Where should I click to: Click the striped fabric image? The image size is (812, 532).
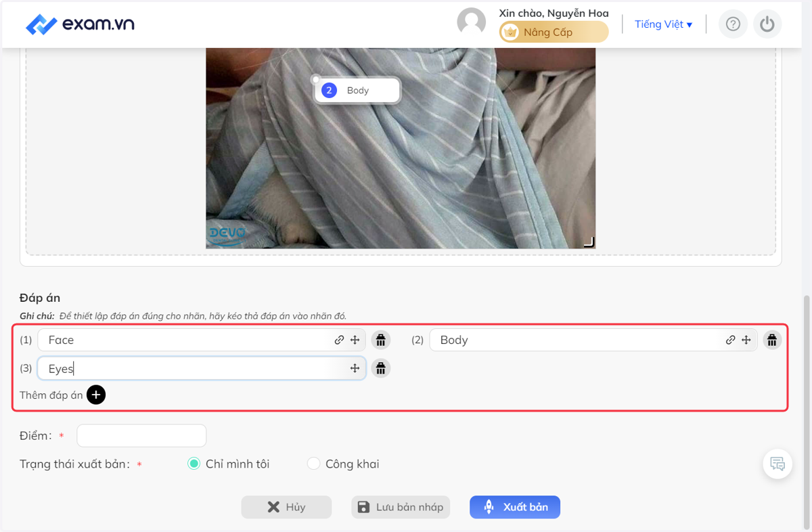(x=401, y=148)
